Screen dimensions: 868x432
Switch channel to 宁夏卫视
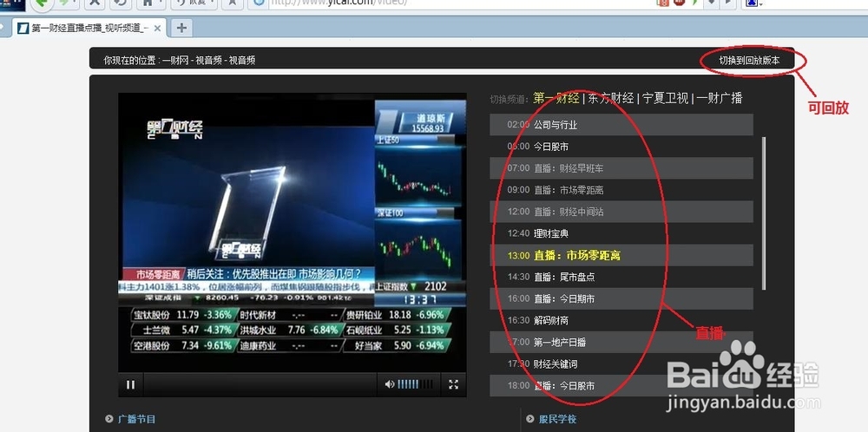click(x=665, y=99)
